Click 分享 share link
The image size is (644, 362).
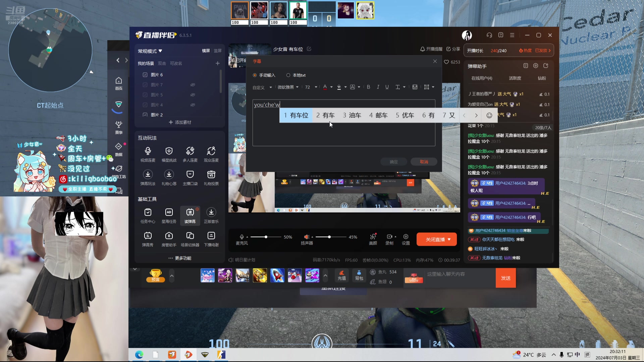coord(453,49)
